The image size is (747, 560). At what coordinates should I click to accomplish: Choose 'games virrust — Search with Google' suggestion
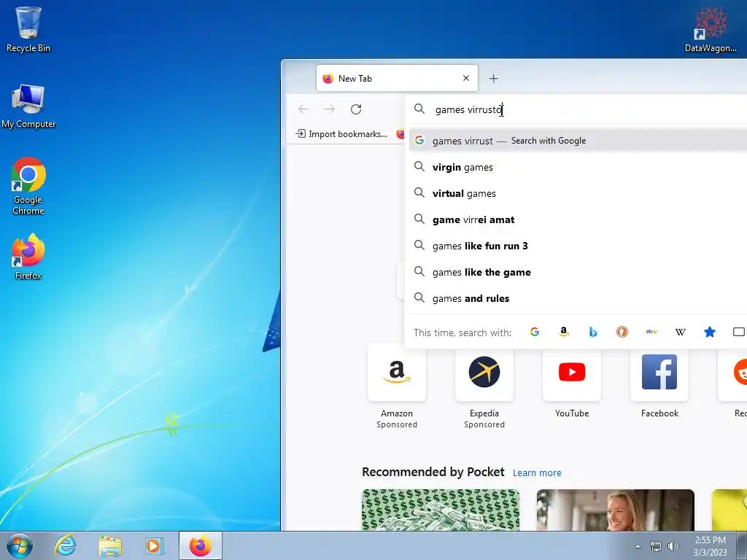(x=578, y=141)
